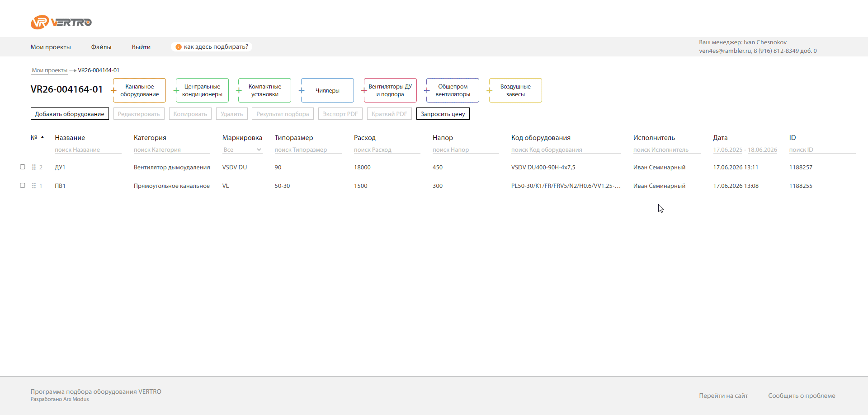Open the Маркировка filter dropdown
The width and height of the screenshot is (868, 415).
point(242,150)
